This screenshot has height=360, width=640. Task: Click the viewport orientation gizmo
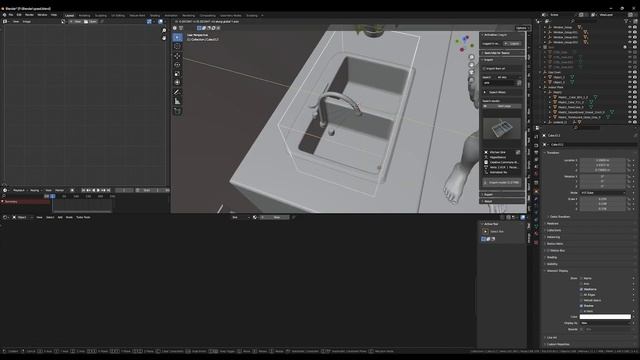[463, 43]
